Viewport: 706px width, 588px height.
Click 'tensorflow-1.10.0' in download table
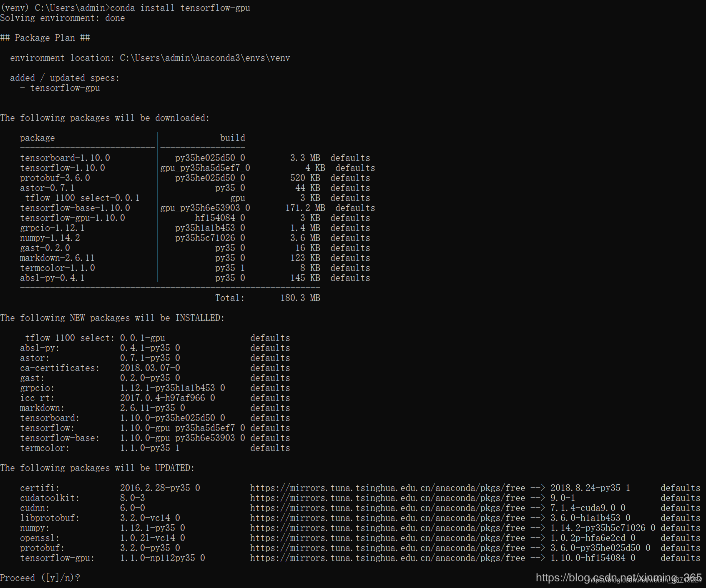pos(63,168)
